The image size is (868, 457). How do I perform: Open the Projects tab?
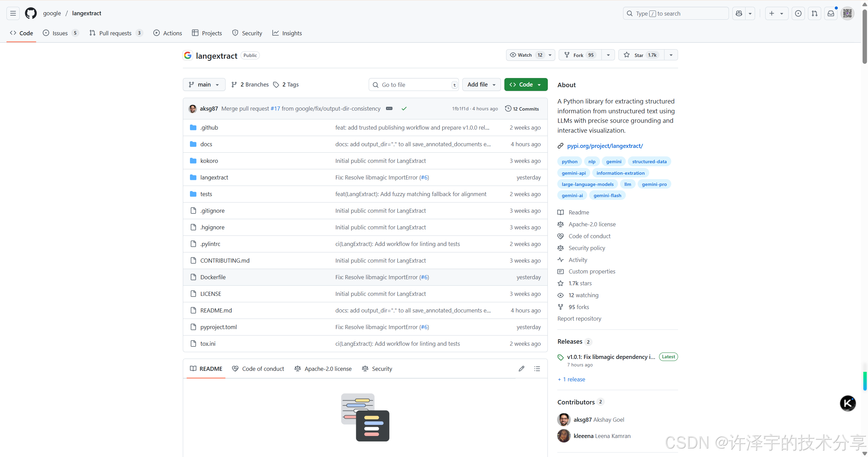click(207, 33)
